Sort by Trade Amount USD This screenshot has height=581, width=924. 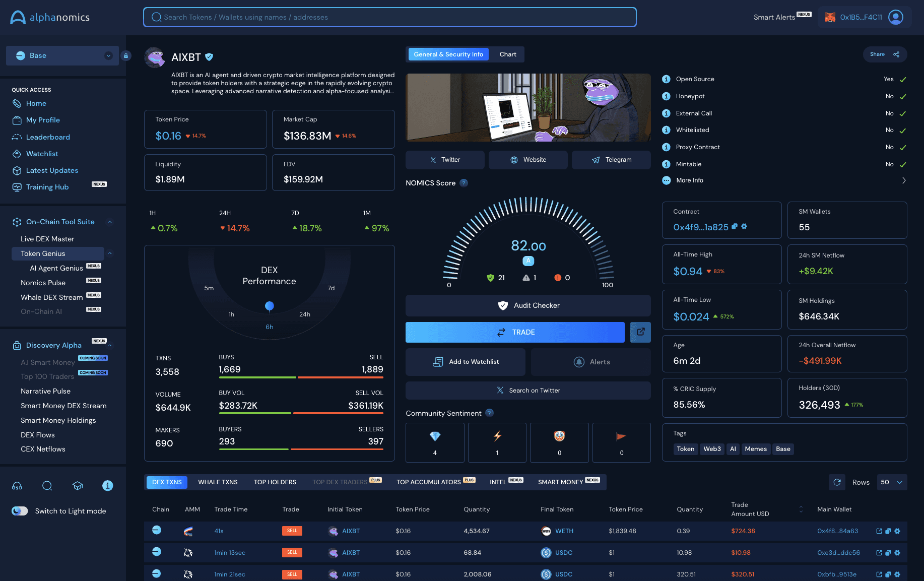[x=801, y=509]
